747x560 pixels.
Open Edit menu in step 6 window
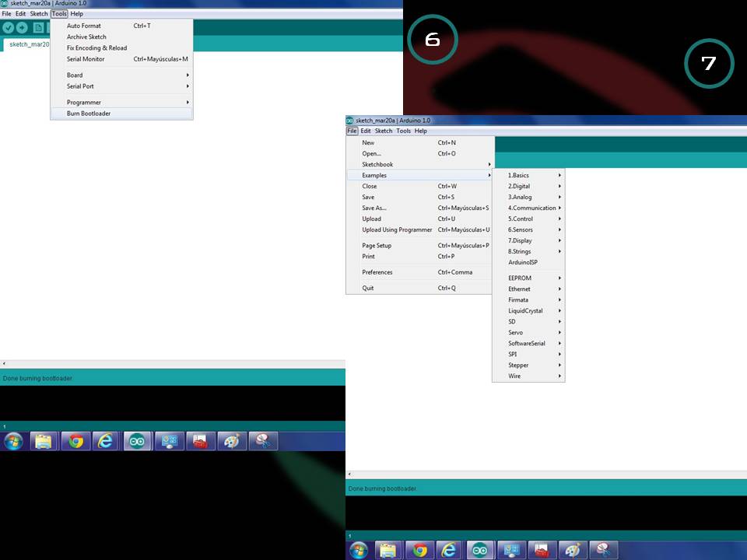[x=20, y=14]
